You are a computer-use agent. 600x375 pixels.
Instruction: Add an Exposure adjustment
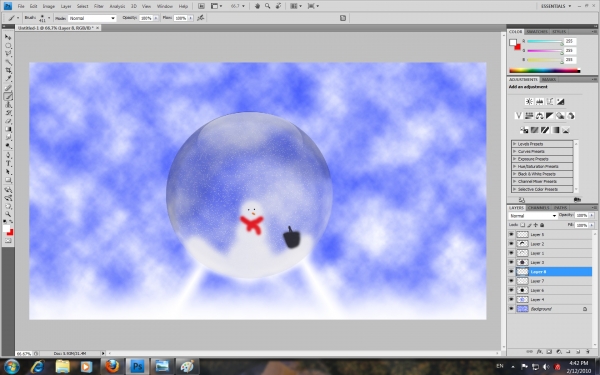click(x=560, y=101)
